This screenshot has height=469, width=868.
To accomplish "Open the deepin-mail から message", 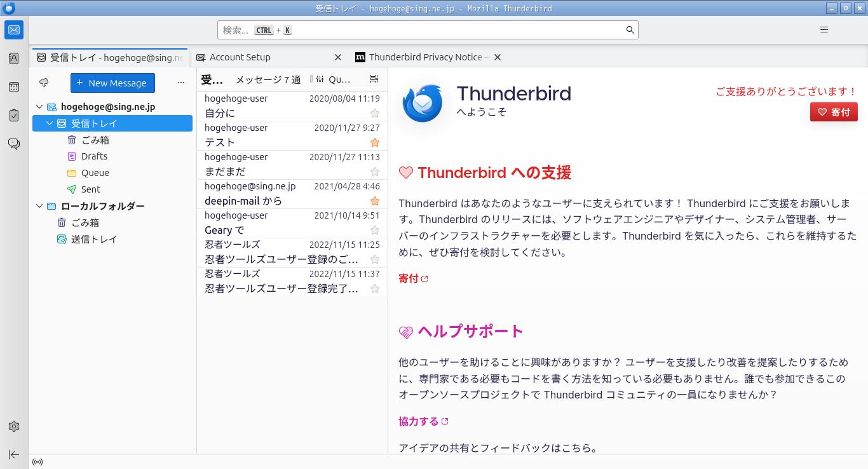I will click(x=292, y=194).
